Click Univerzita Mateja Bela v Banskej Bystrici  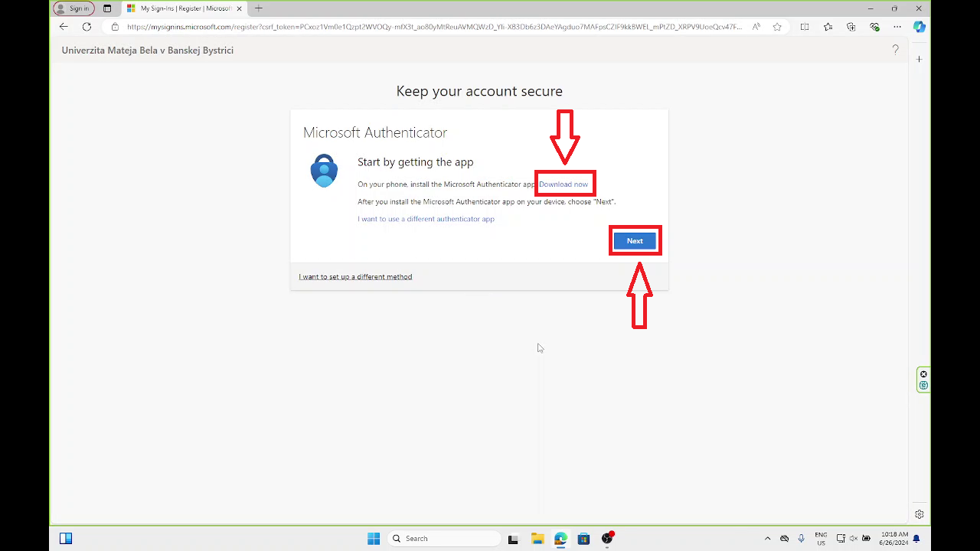[148, 51]
